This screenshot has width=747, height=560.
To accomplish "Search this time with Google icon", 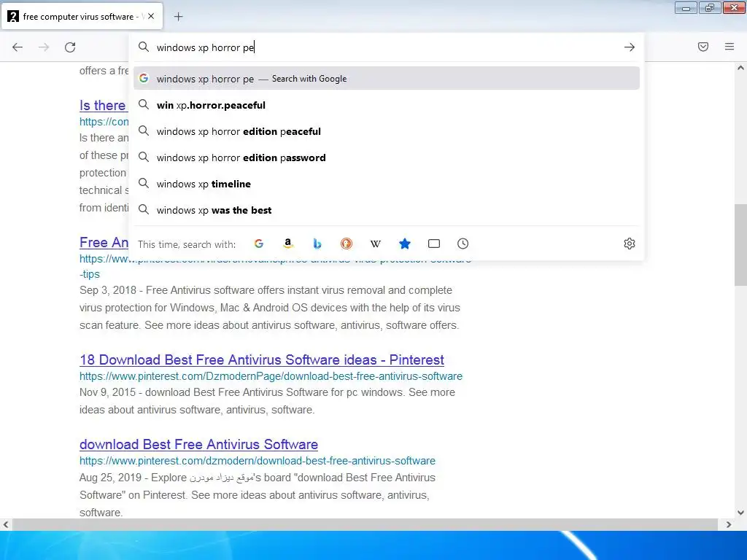I will [259, 244].
